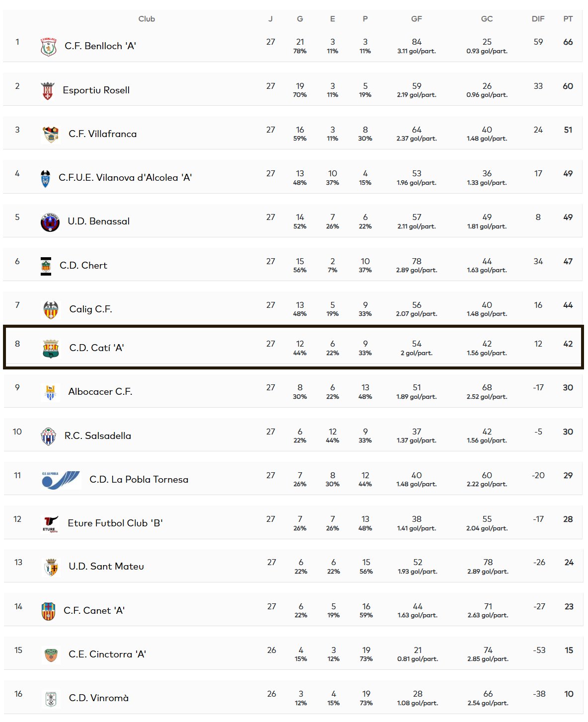588x722 pixels.
Task: Click the GF column header
Action: point(417,19)
